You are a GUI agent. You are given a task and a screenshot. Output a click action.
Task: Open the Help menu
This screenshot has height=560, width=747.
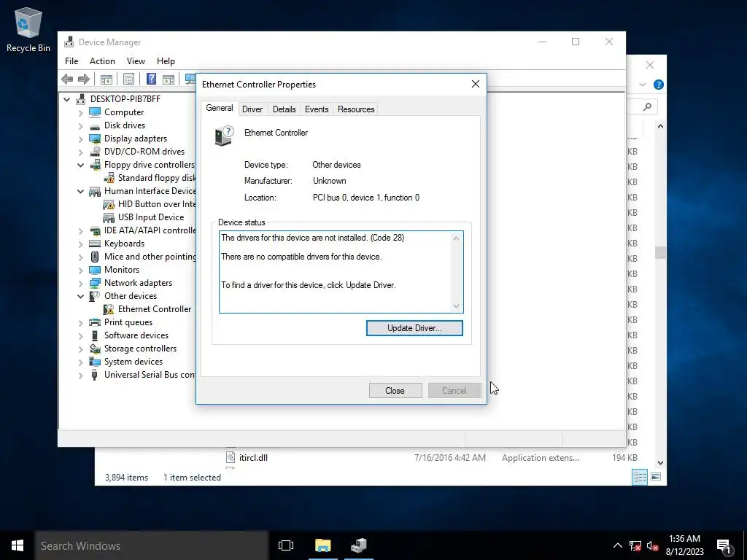[x=166, y=61]
